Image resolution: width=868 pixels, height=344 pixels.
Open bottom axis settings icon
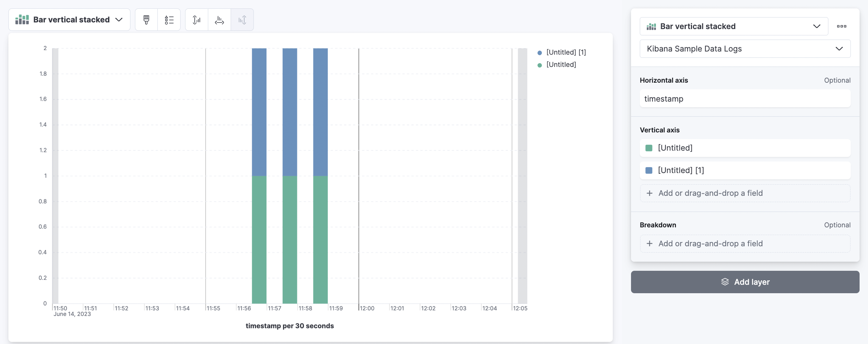click(219, 20)
